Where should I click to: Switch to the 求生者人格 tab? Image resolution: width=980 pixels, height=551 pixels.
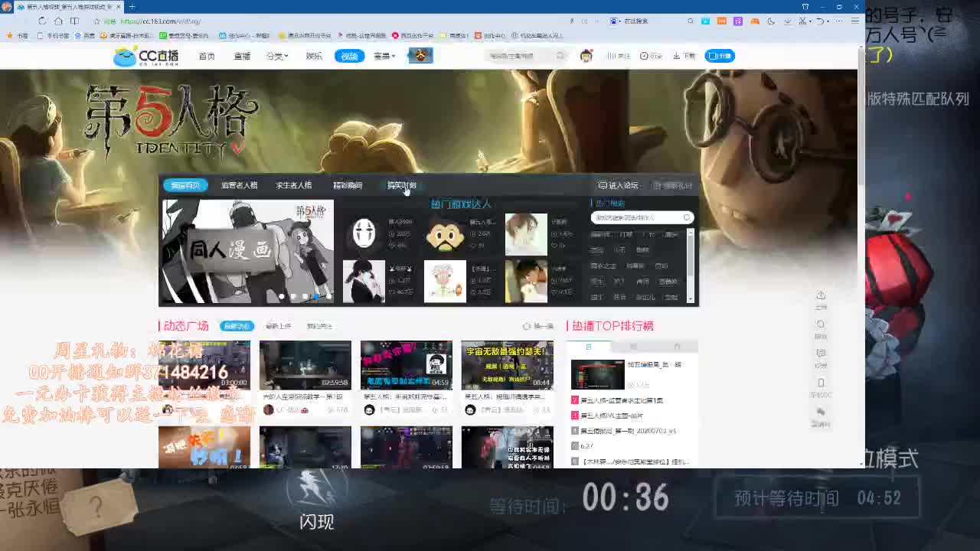coord(294,185)
